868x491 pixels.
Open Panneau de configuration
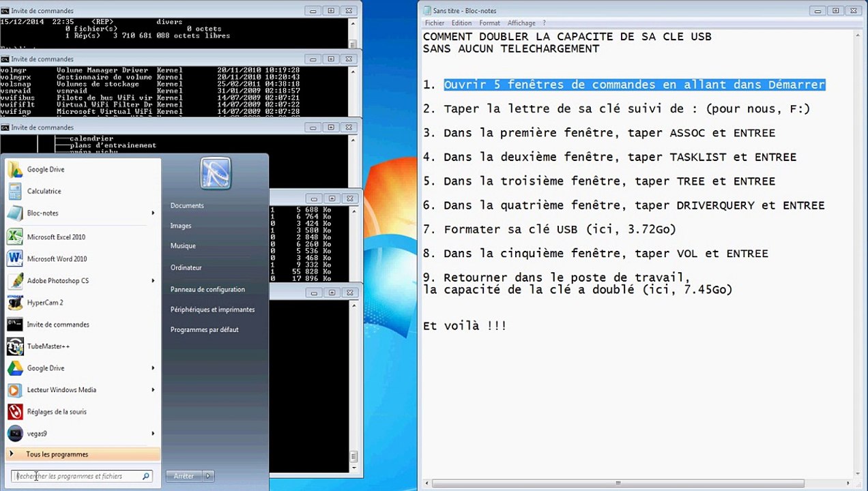(207, 290)
